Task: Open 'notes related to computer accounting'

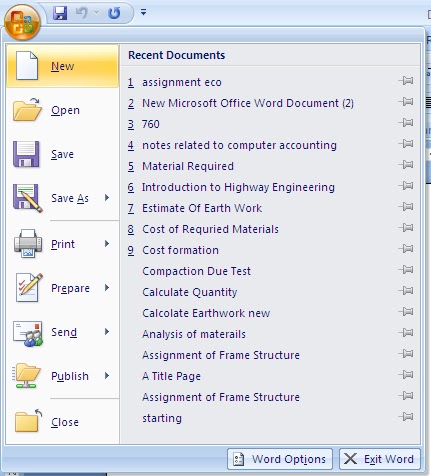Action: tap(239, 145)
